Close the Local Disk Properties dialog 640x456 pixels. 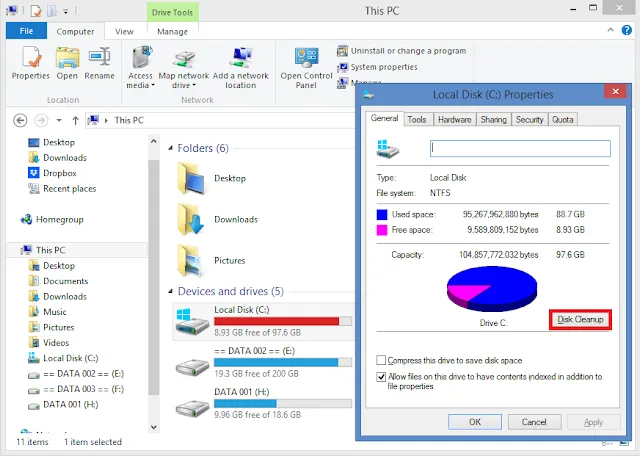616,91
